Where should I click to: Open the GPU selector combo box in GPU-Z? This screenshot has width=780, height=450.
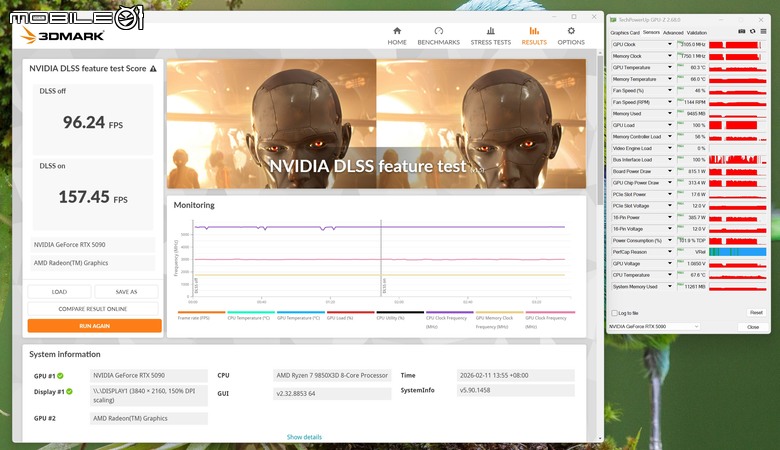coord(654,326)
